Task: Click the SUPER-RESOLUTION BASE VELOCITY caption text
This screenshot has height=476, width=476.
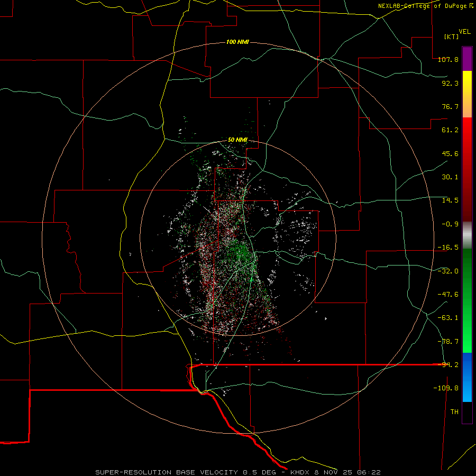Action: [167, 472]
